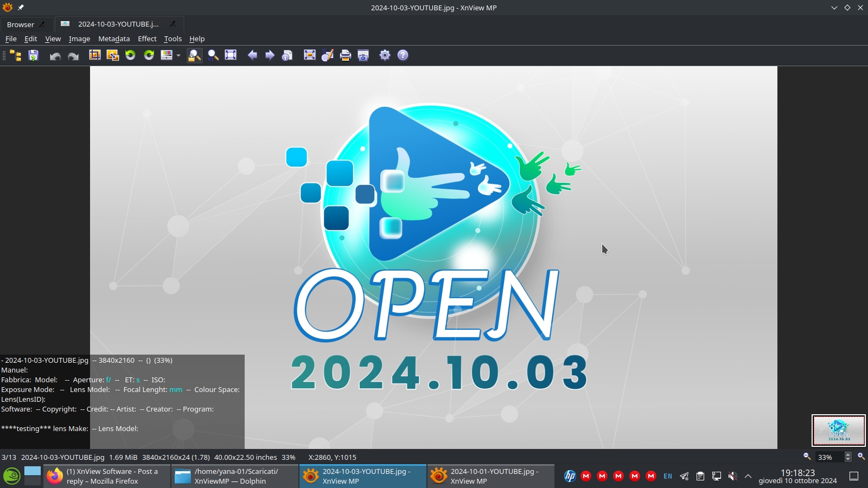
Task: Click the Print icon in toolbar
Action: [346, 55]
